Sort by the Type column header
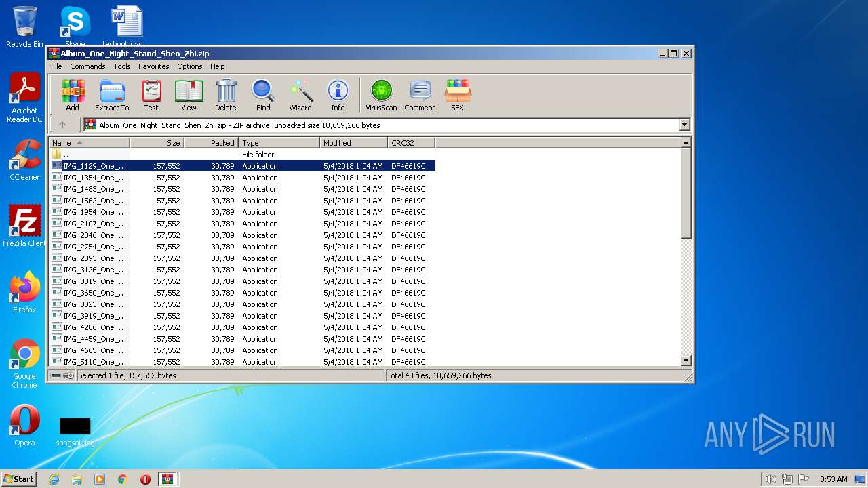 coord(279,143)
